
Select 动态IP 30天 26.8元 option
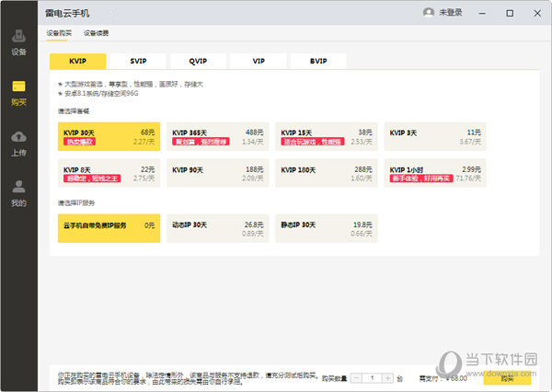click(217, 228)
